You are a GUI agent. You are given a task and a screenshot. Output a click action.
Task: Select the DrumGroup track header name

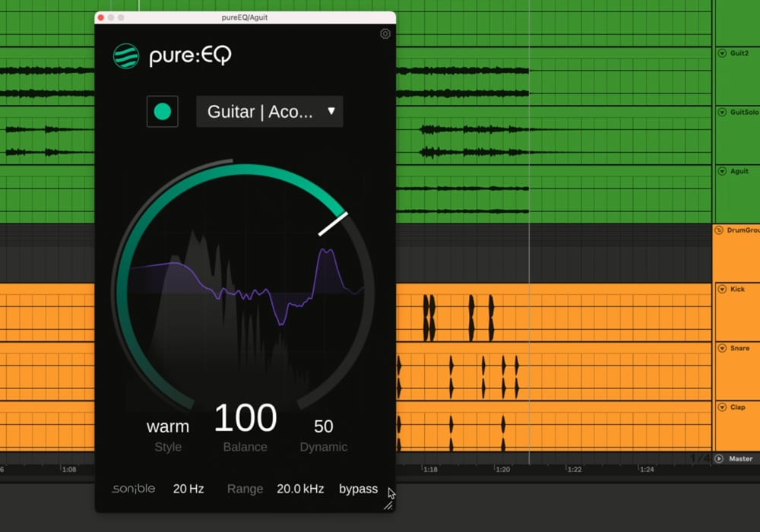click(x=743, y=230)
